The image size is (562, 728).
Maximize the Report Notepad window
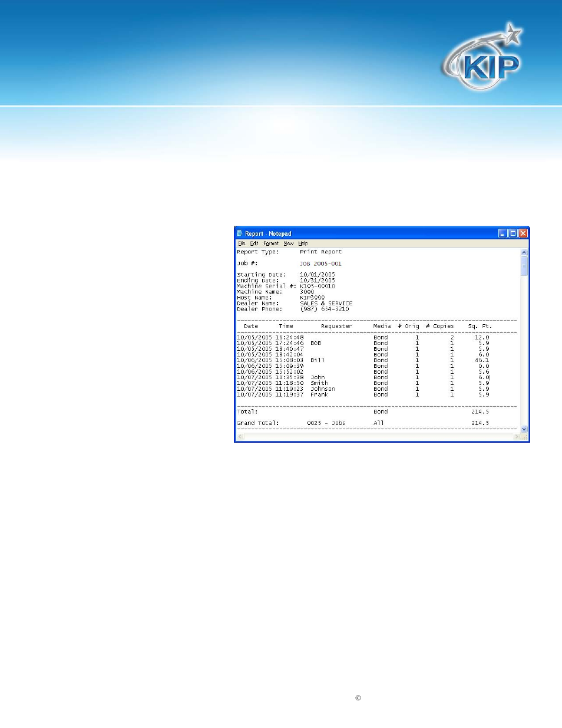[x=513, y=233]
